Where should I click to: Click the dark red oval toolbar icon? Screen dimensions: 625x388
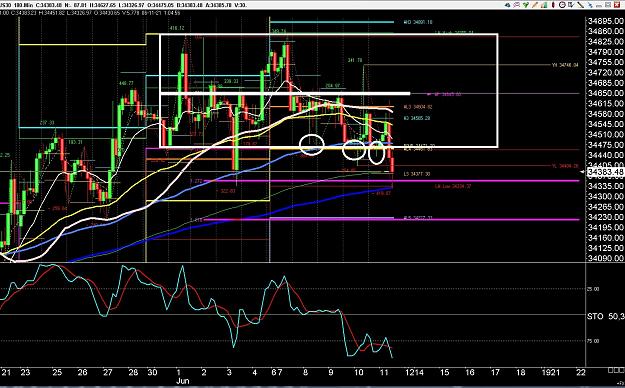tap(553, 5)
